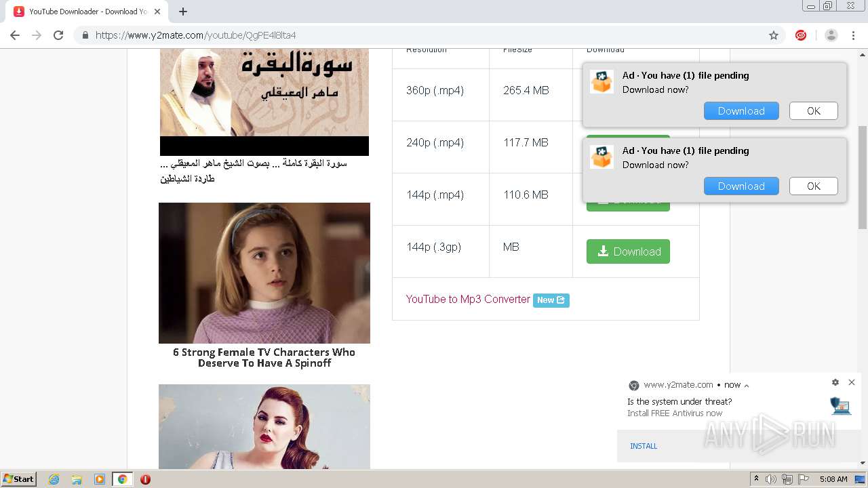The height and width of the screenshot is (488, 868).
Task: Open the red-haired woman ad thumbnail
Action: 264,426
